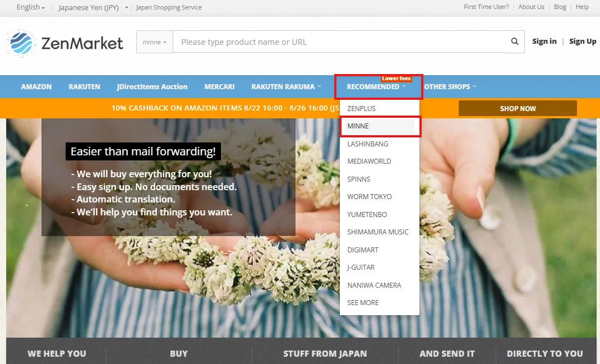Click the 10% cashback Amazon banner text

(225, 108)
